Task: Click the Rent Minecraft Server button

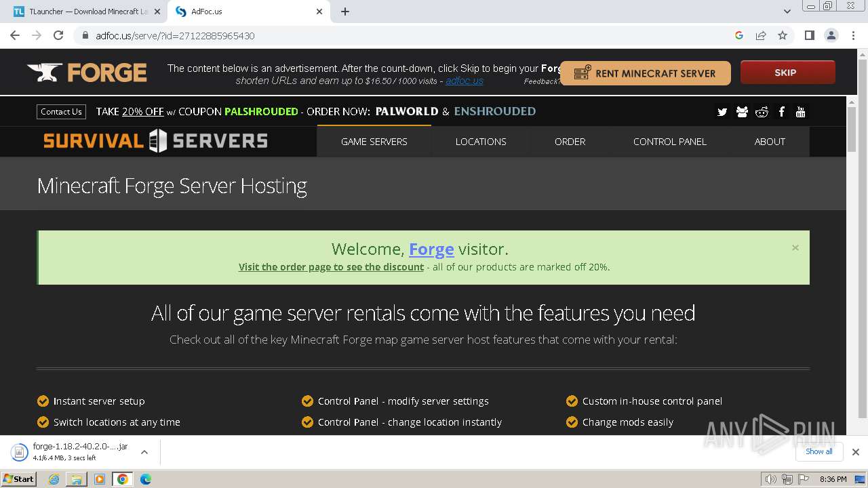Action: pyautogui.click(x=646, y=73)
